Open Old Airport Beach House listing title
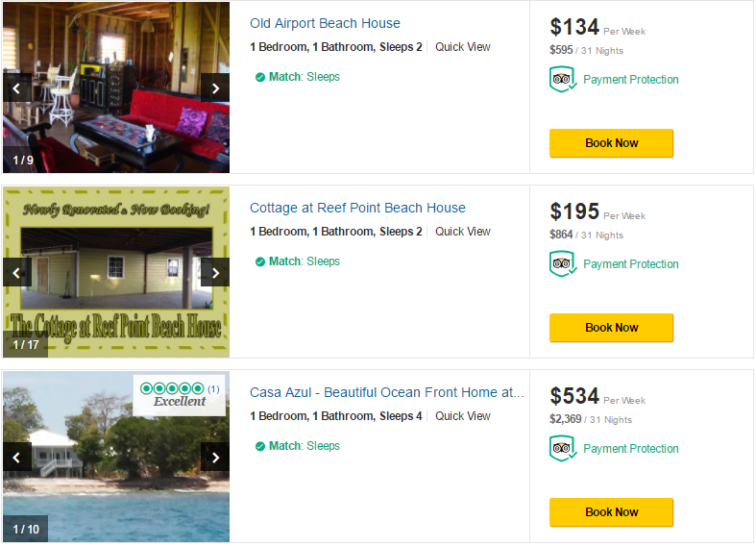 tap(325, 23)
